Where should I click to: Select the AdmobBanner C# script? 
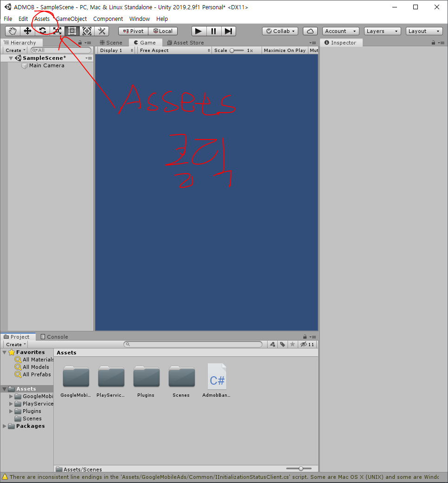coord(217,377)
